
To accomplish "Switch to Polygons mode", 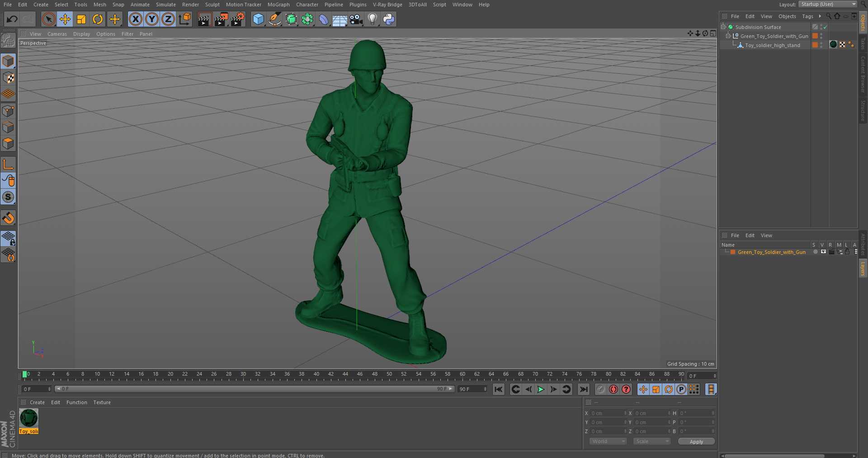I will [8, 144].
